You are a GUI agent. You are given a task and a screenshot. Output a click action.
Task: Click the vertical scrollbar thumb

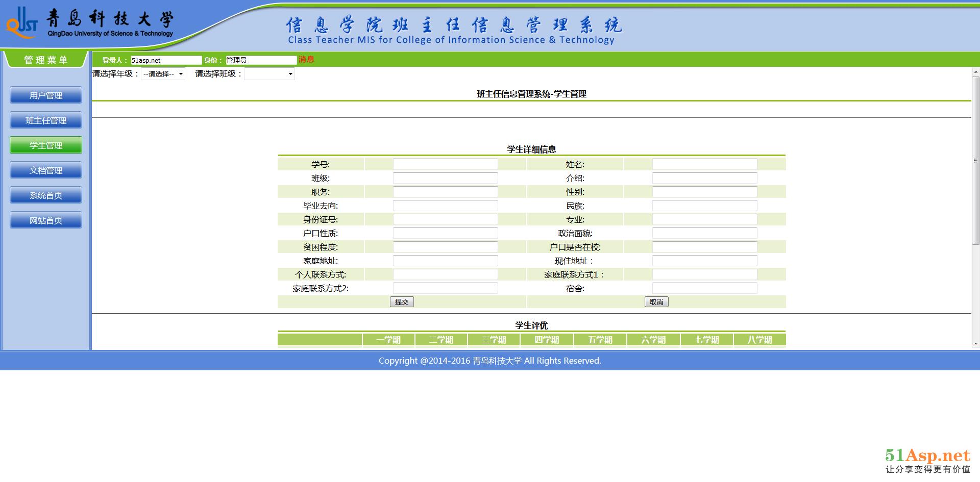[x=975, y=160]
